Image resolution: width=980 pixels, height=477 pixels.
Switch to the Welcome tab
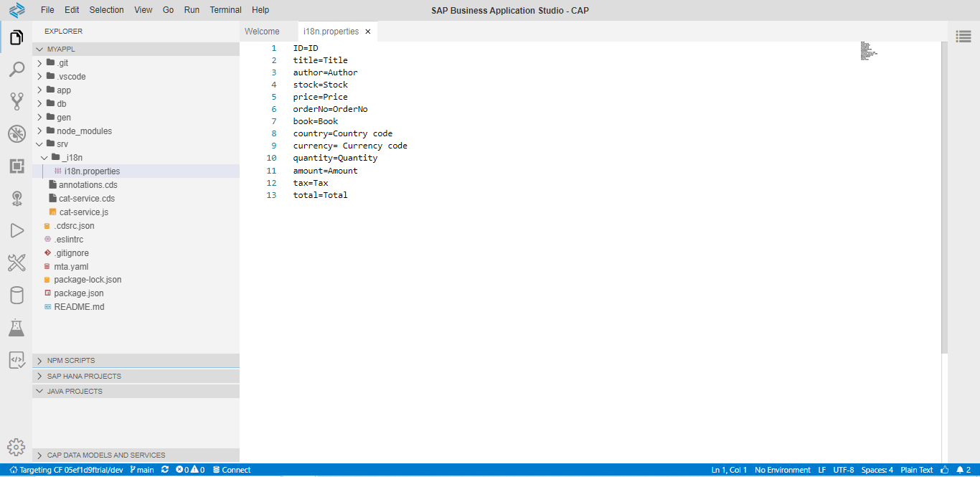click(x=262, y=32)
